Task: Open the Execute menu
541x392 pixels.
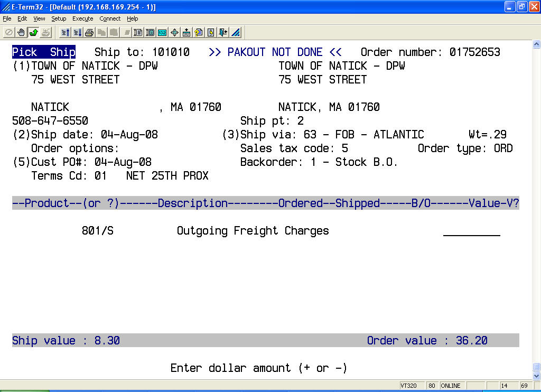Action: [83, 18]
